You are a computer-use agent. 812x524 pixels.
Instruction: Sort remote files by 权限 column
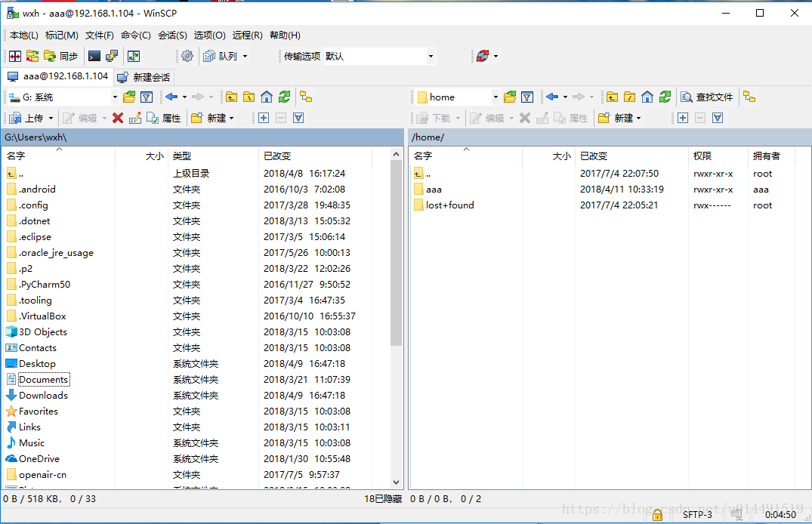(718, 156)
